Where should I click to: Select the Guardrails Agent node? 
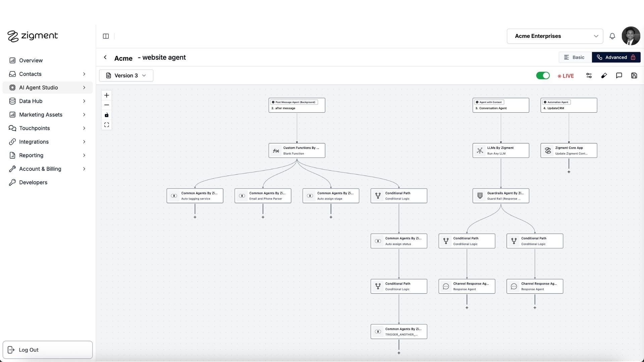[x=501, y=196]
